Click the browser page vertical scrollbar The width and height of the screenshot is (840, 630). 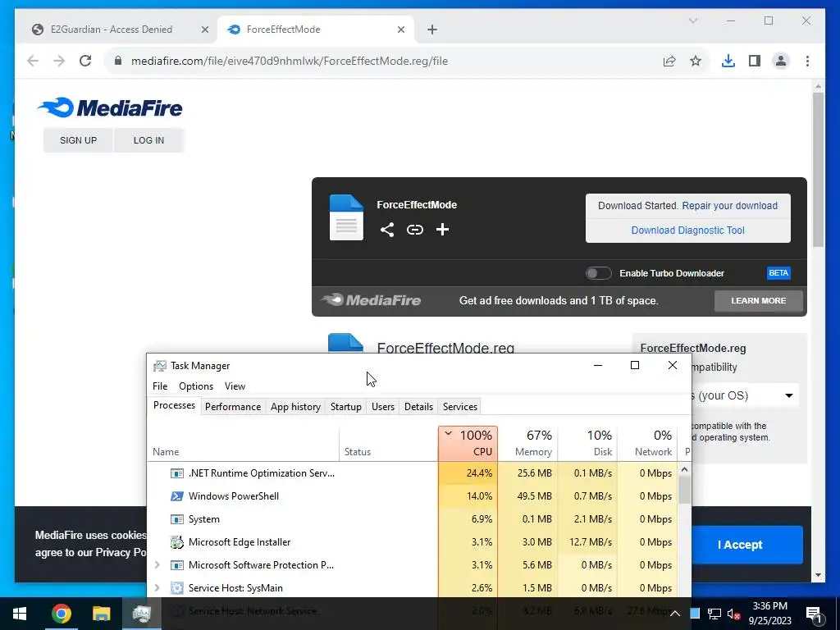818,169
